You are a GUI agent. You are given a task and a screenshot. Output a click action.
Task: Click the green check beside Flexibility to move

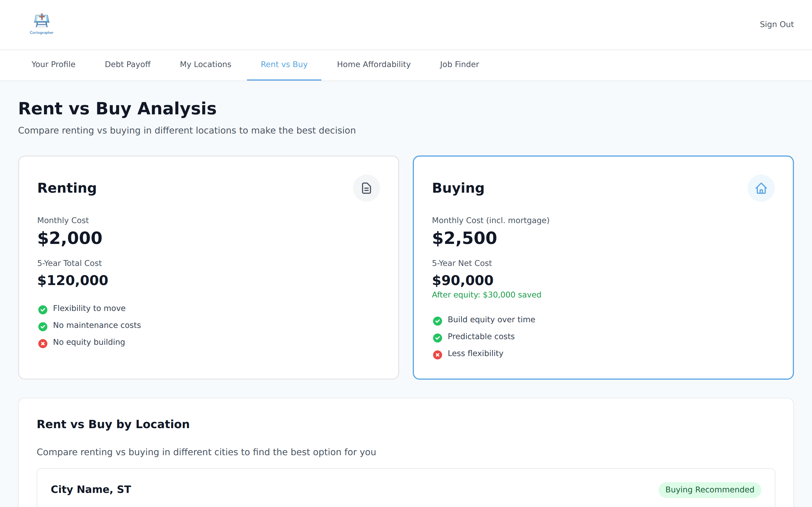tap(43, 310)
